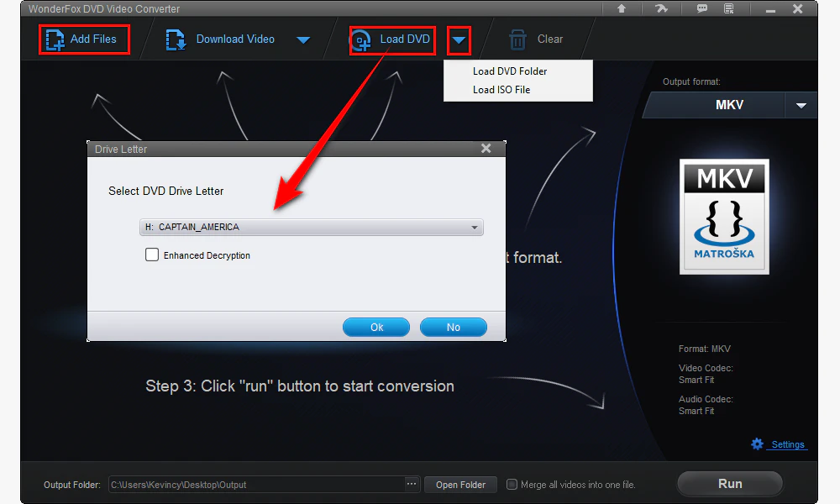The image size is (840, 504).
Task: Expand the Download Video dropdown arrow
Action: click(303, 39)
